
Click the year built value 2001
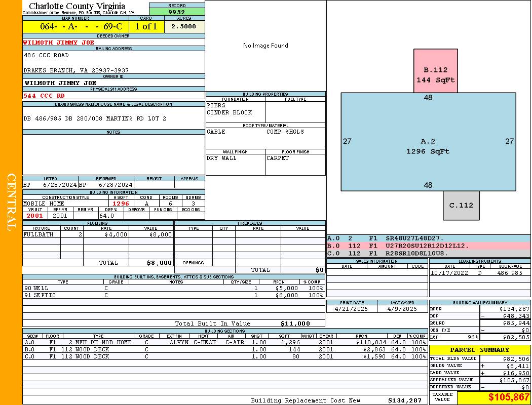pos(35,216)
